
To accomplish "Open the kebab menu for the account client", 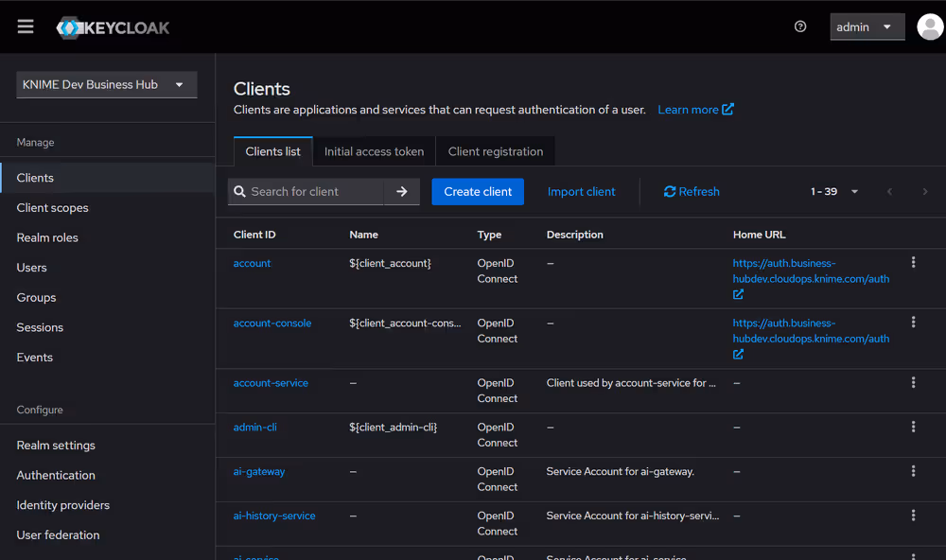I will coord(913,262).
